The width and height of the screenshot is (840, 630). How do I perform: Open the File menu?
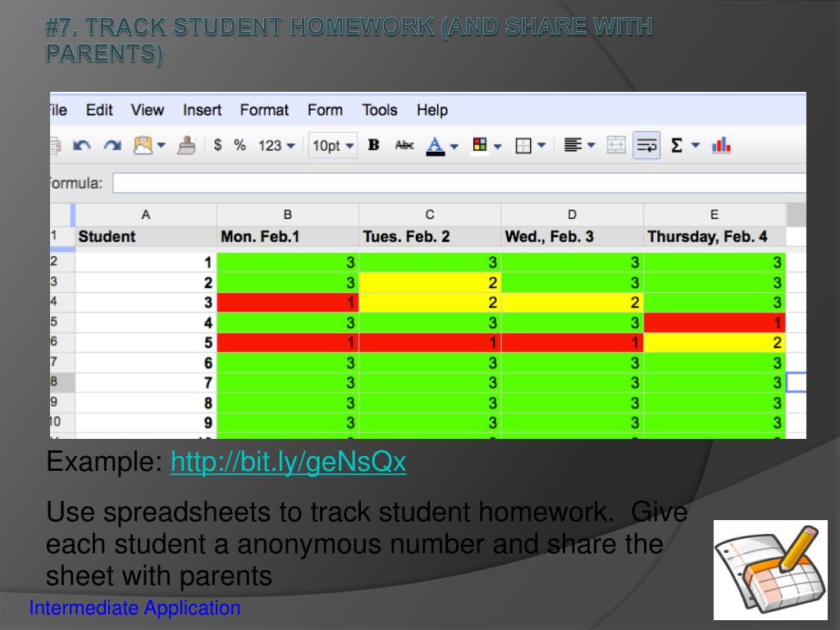58,110
